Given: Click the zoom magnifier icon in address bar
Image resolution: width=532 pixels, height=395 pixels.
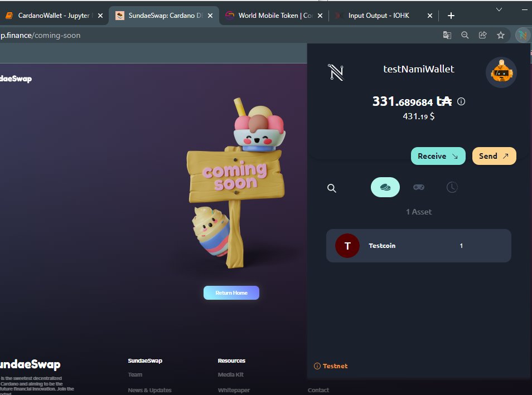Looking at the screenshot, I should 465,35.
